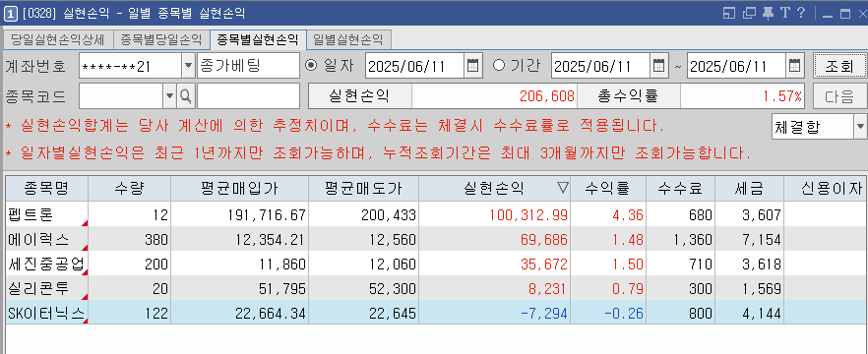Viewport: 868px width, 354px height.
Task: Expand the 계좌번호 account dropdown
Action: click(188, 66)
